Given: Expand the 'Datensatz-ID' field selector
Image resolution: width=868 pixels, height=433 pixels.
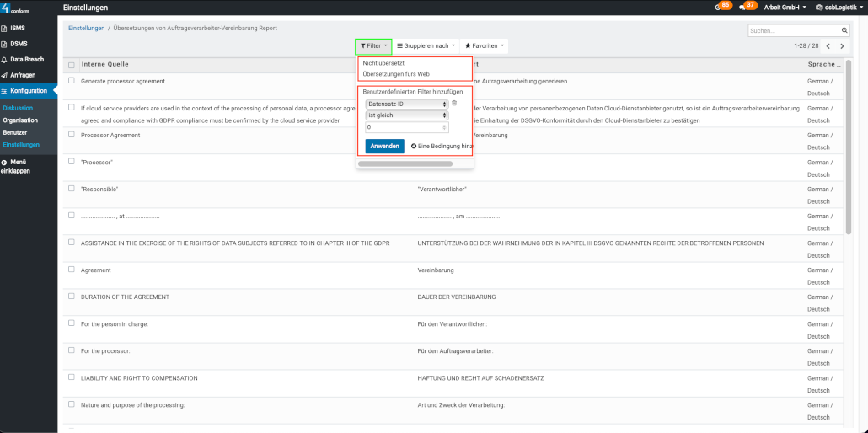Looking at the screenshot, I should pyautogui.click(x=407, y=104).
